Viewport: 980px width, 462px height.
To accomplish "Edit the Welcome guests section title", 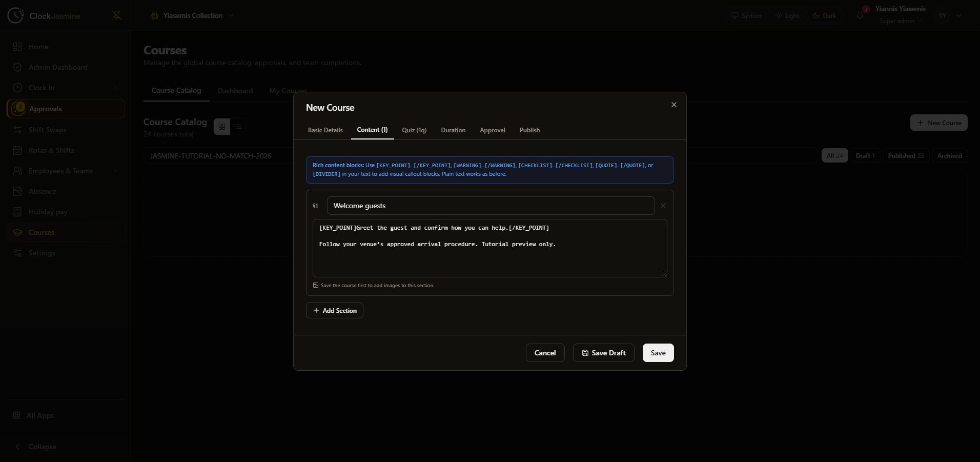I will [491, 206].
